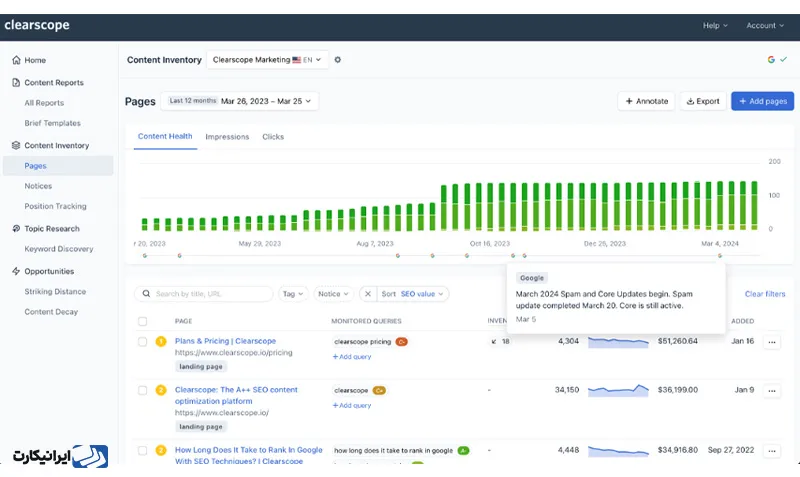
Task: Click the clearscope logo
Action: [x=37, y=26]
